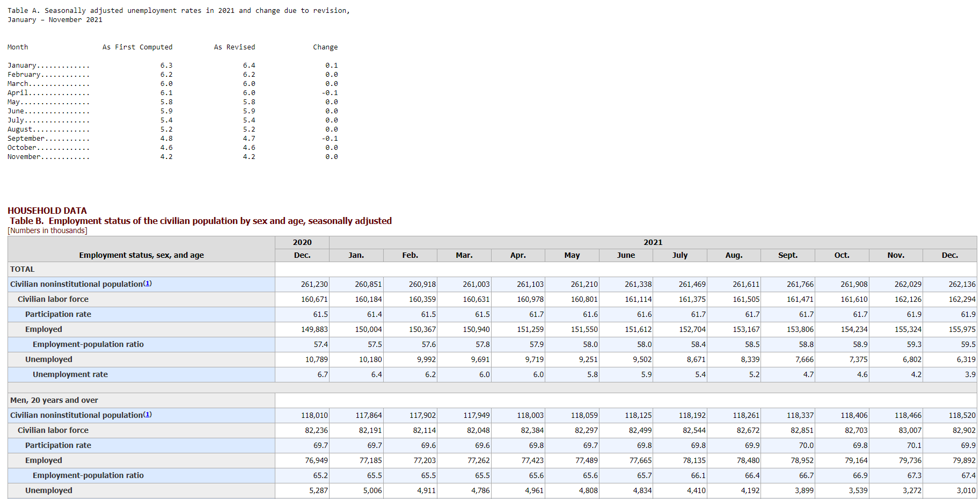Select the Unemployment rate row label
The image size is (980, 499).
click(70, 374)
